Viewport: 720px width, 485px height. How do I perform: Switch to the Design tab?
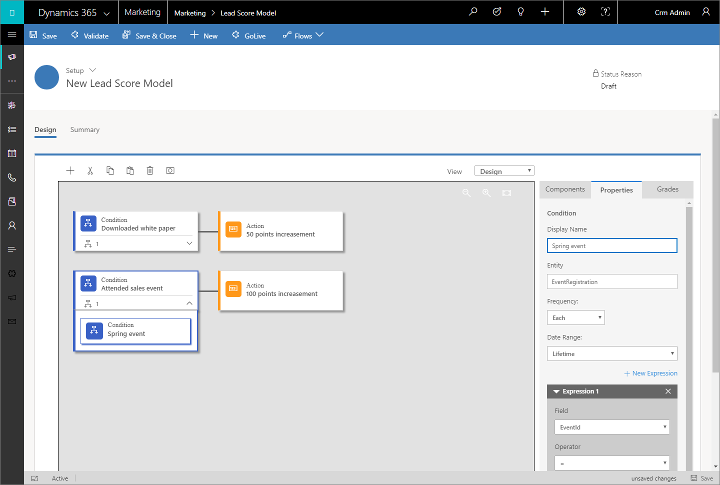45,130
